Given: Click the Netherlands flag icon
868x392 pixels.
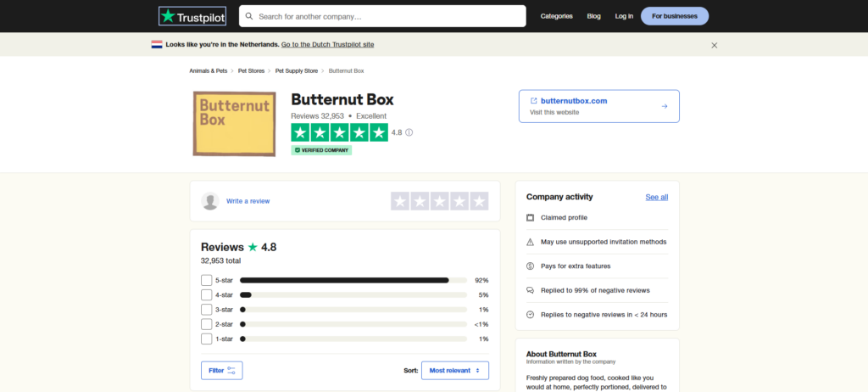Looking at the screenshot, I should [157, 44].
